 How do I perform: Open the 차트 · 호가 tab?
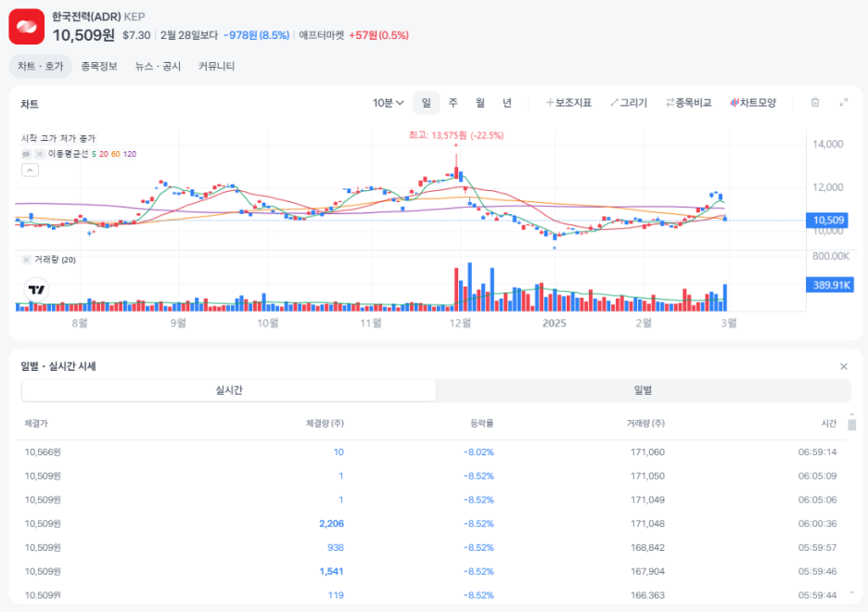tap(41, 67)
